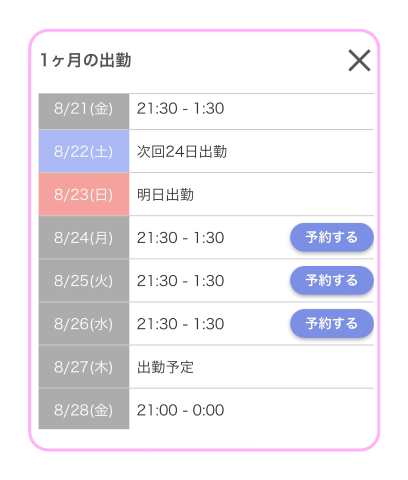Image resolution: width=408 pixels, height=480 pixels.
Task: Select the 8/24(月) date cell
Action: point(84,237)
